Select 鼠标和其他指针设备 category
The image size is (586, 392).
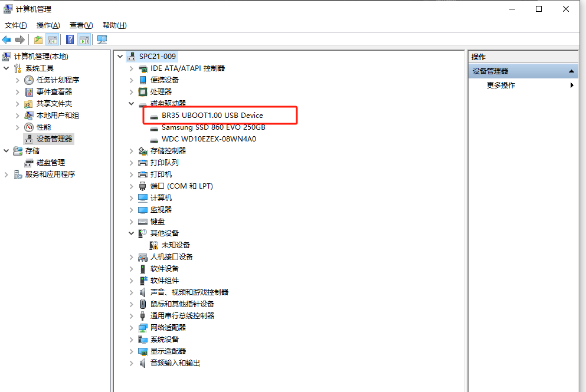(182, 304)
